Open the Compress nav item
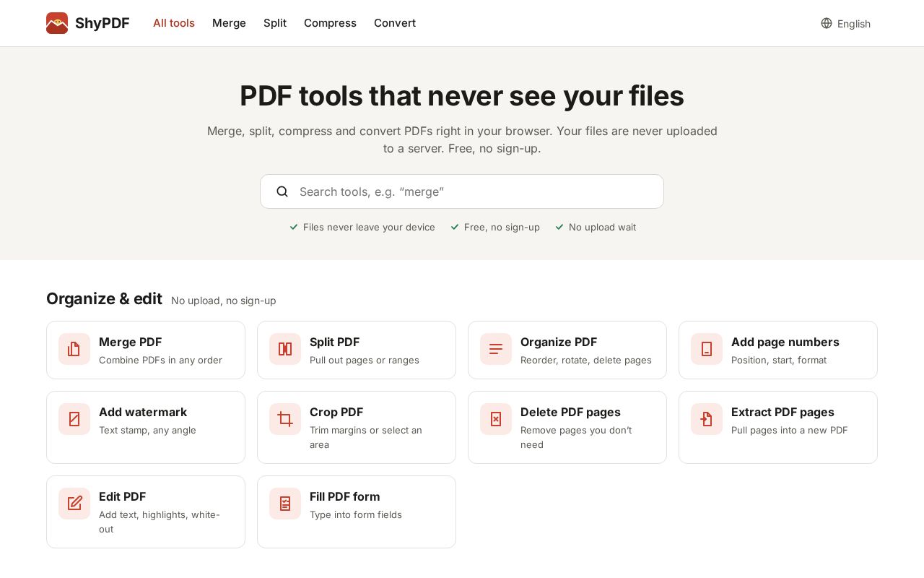This screenshot has height=578, width=924. [x=330, y=23]
